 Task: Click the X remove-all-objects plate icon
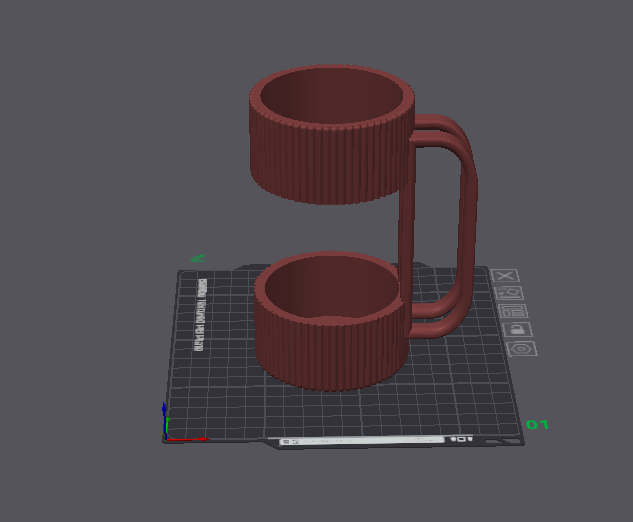(505, 276)
